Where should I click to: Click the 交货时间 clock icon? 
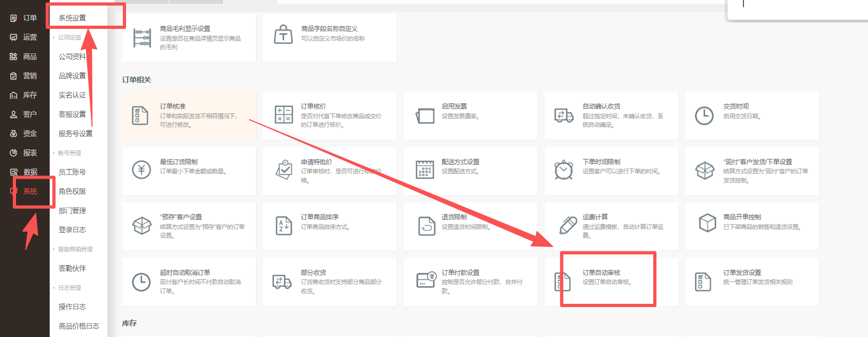point(704,116)
